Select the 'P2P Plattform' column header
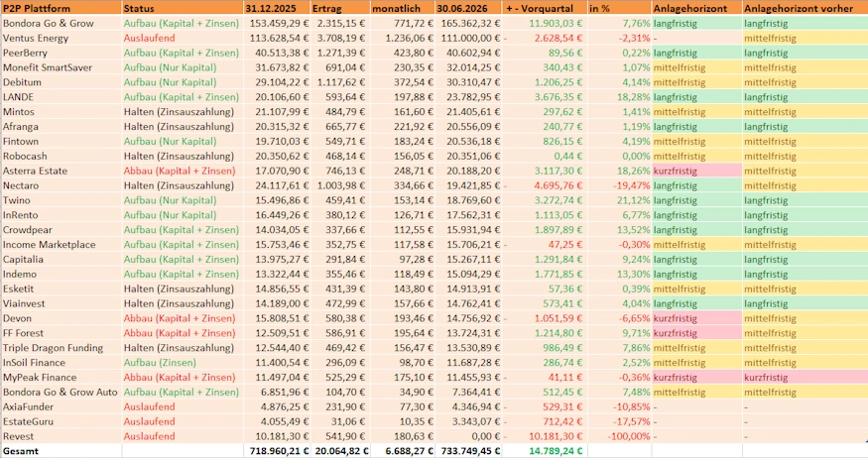Image resolution: width=868 pixels, height=458 pixels. pyautogui.click(x=61, y=8)
